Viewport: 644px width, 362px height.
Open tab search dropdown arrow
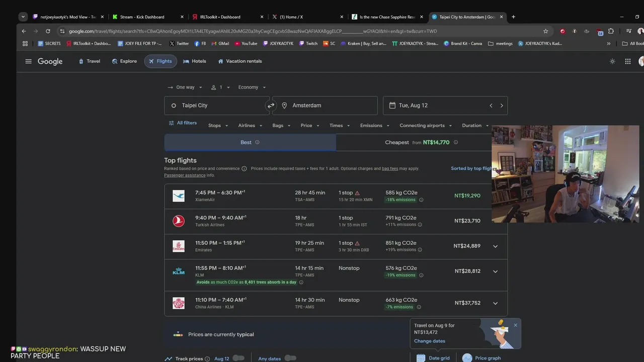pyautogui.click(x=23, y=17)
